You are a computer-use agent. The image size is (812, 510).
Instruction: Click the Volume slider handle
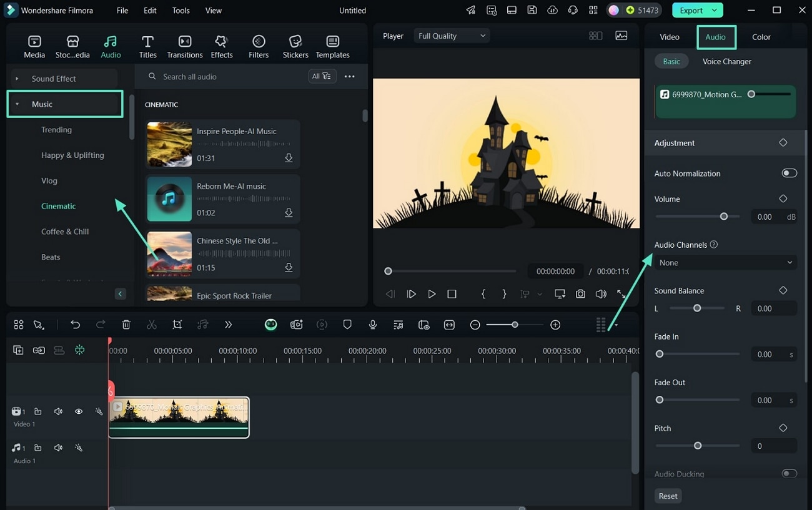pyautogui.click(x=724, y=217)
